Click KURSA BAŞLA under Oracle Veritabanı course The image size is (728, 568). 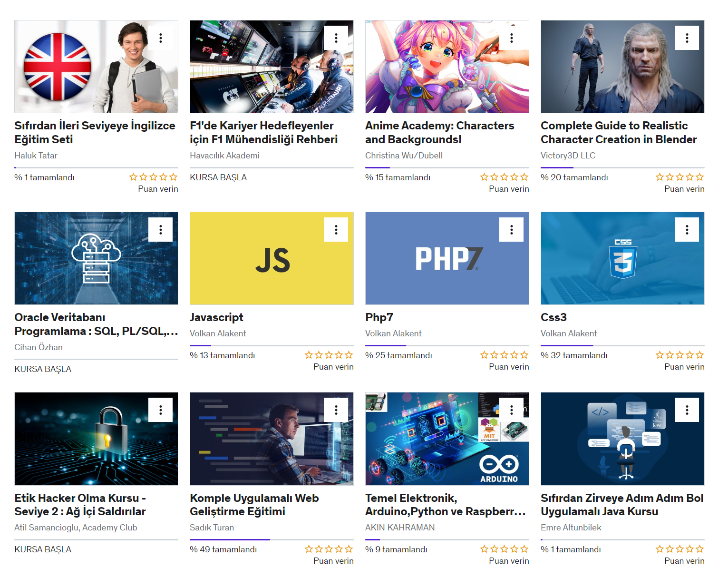(43, 369)
